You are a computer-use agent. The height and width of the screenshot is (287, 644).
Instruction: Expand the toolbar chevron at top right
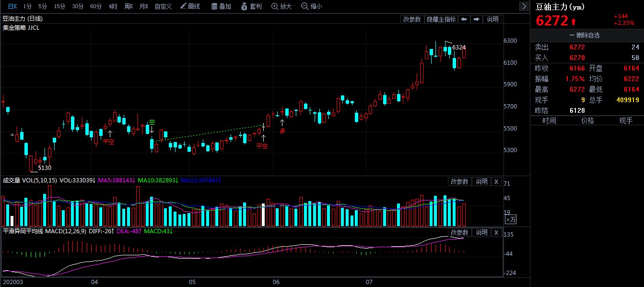click(x=524, y=6)
